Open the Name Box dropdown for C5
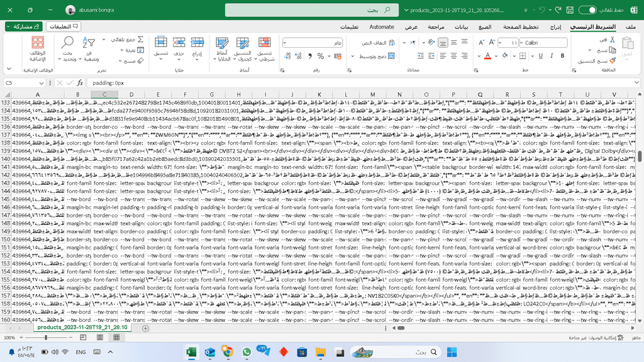 pyautogui.click(x=41, y=83)
